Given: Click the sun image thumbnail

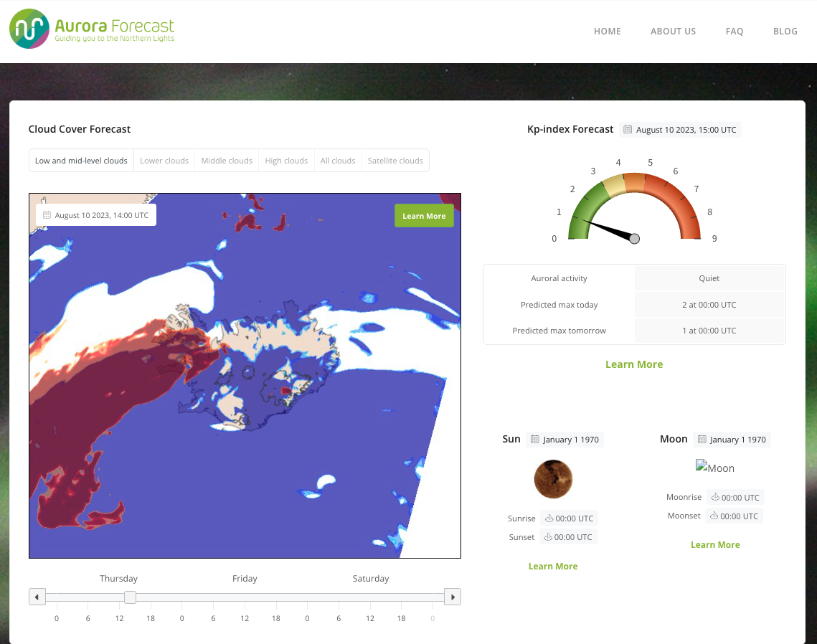Looking at the screenshot, I should tap(553, 479).
